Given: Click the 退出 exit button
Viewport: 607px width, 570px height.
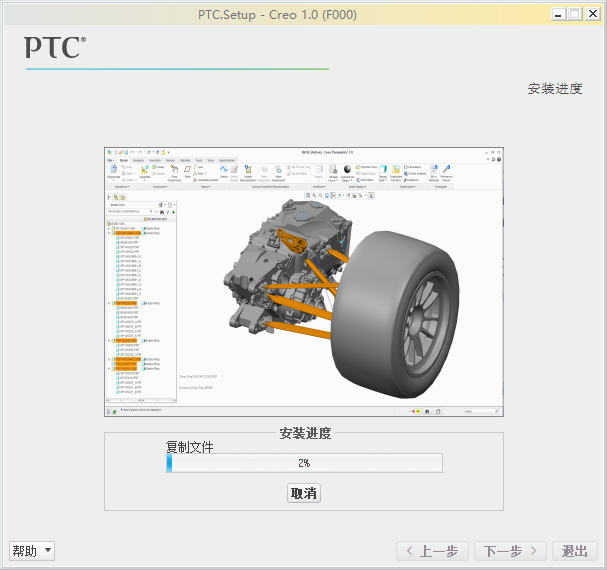Looking at the screenshot, I should tap(574, 551).
